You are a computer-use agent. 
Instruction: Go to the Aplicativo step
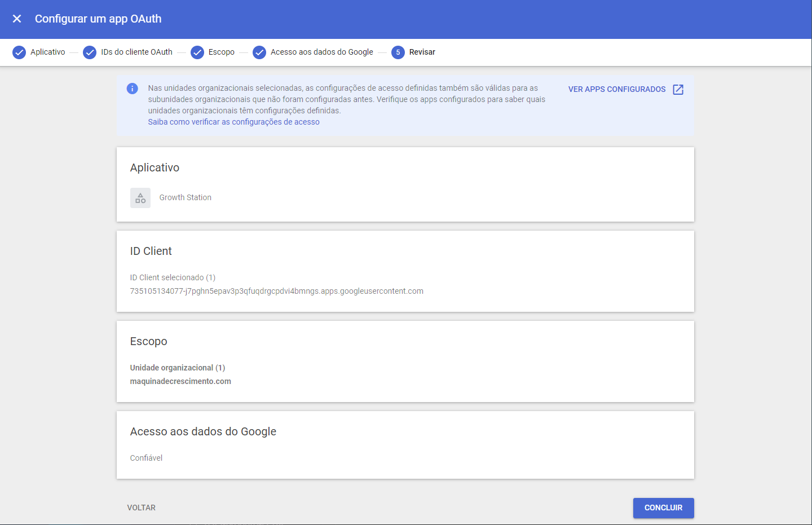(48, 52)
